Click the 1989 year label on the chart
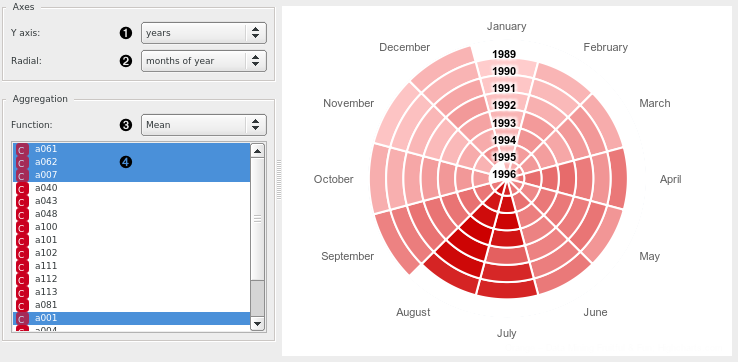The image size is (738, 362). pyautogui.click(x=504, y=54)
